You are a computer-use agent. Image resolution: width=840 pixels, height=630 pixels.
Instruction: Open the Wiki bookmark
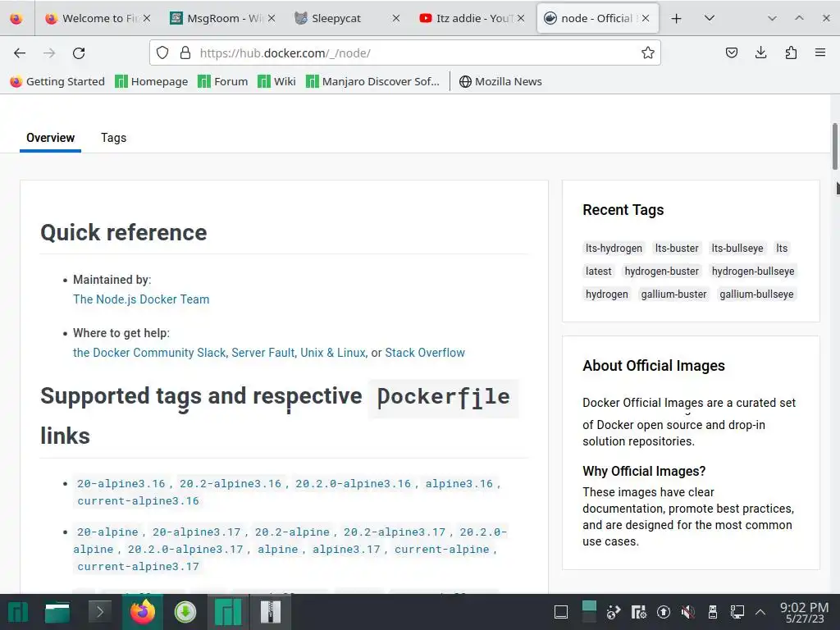[277, 81]
